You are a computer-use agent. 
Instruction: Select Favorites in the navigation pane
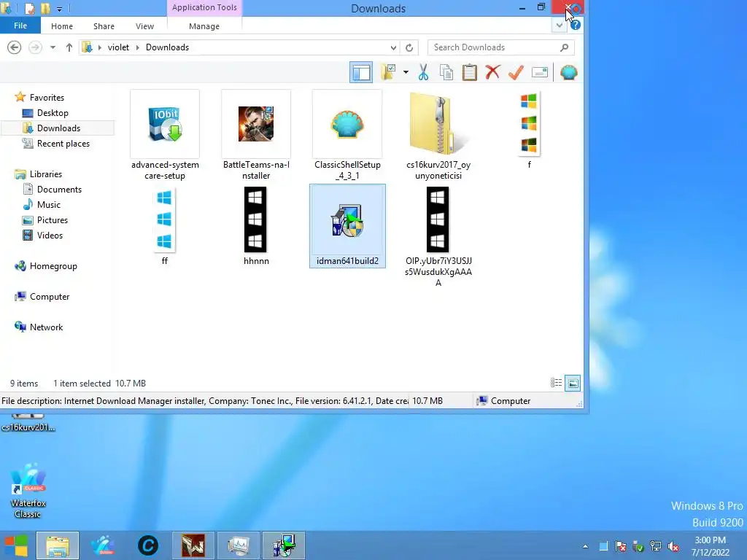[47, 98]
